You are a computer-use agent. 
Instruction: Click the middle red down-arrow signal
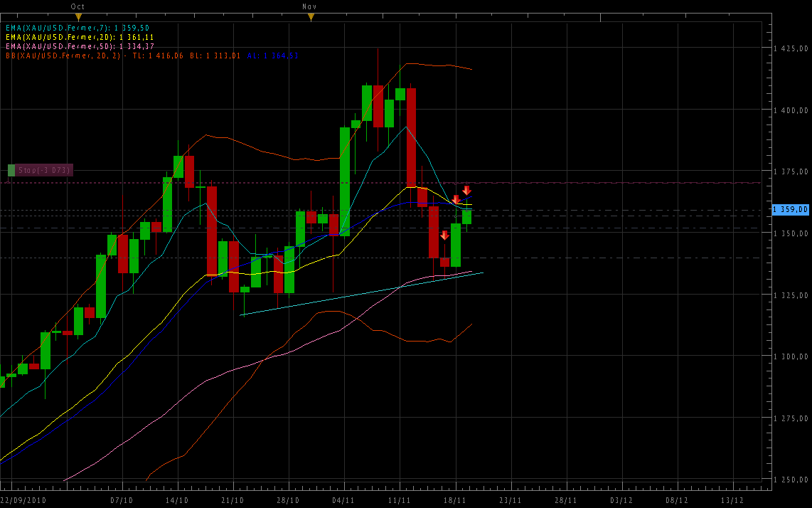pos(456,199)
